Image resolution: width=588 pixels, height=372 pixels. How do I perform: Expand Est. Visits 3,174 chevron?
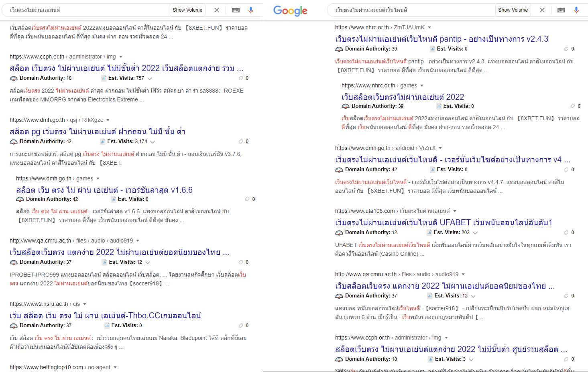tap(153, 142)
